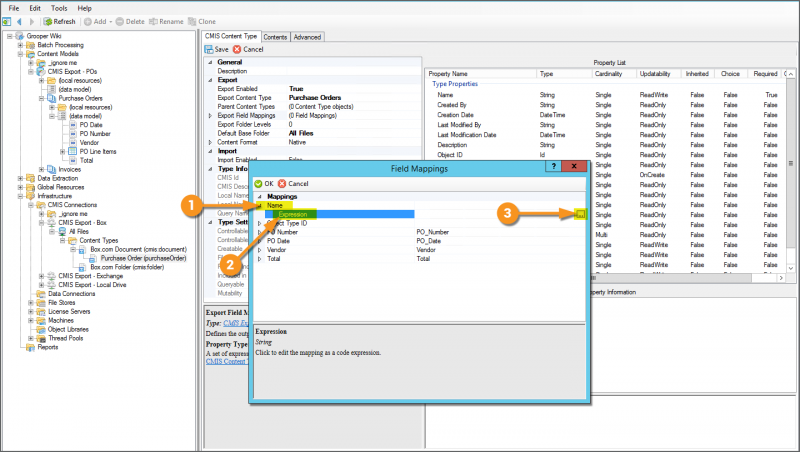Collapse the Content Models tree node

(x=20, y=54)
